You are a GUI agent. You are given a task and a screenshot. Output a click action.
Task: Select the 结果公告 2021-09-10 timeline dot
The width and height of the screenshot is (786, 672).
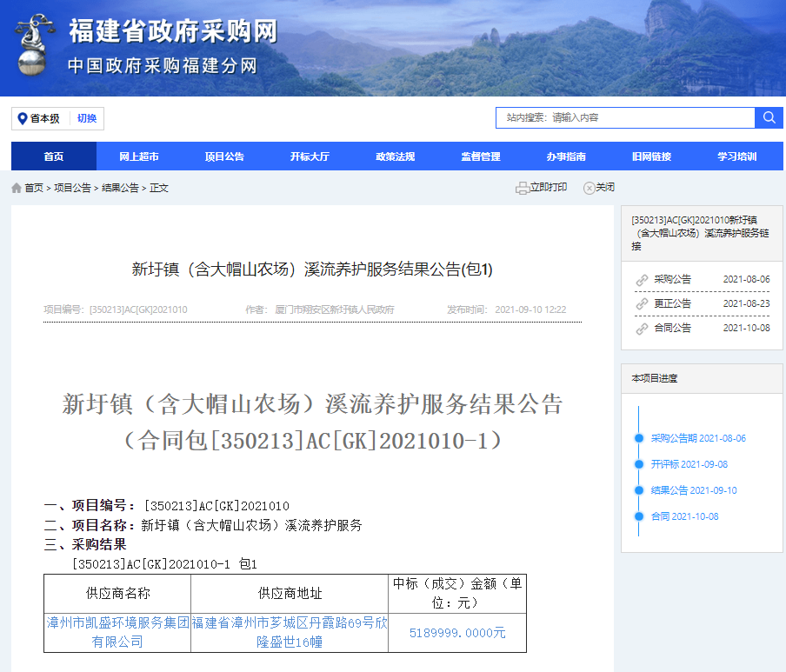point(638,490)
